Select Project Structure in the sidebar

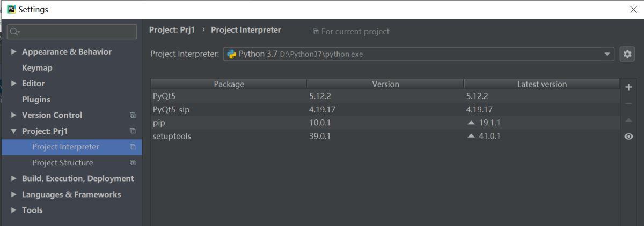point(62,163)
